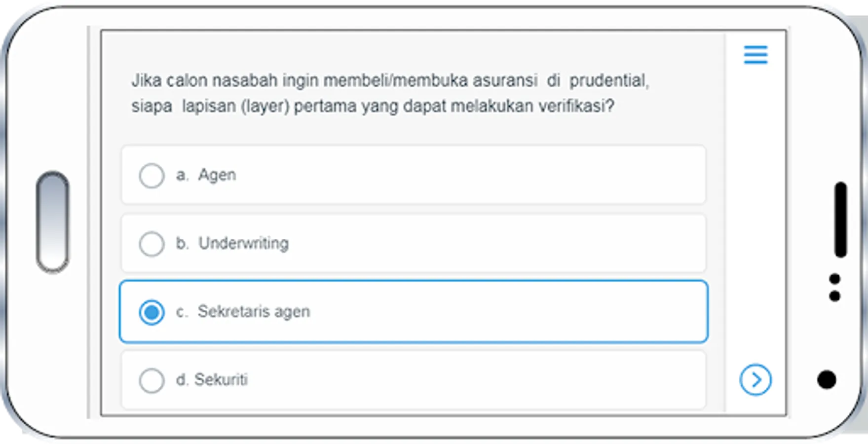Click the 'Agen' answer label text
868x444 pixels.
(x=217, y=175)
